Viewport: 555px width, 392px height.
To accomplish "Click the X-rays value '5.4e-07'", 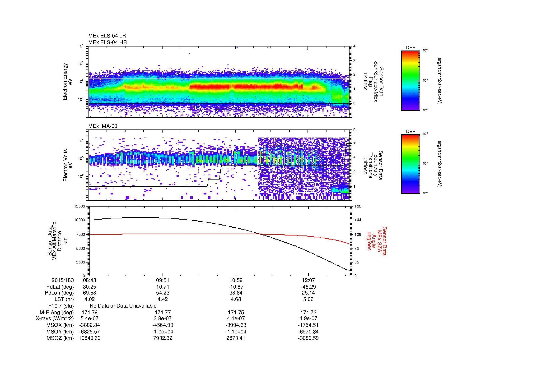I will (89, 319).
